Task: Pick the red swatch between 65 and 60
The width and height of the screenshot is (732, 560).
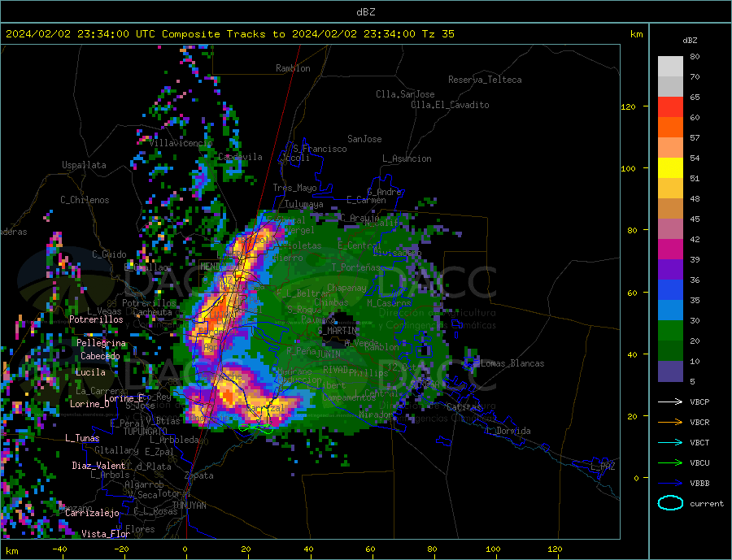Action: tap(670, 106)
